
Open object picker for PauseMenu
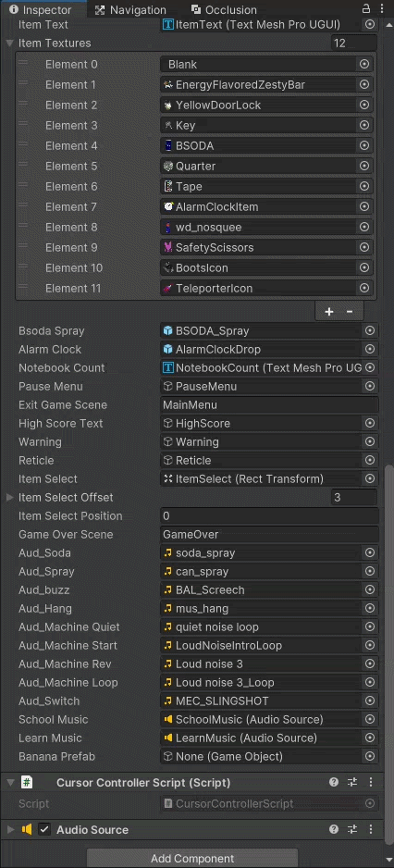370,387
